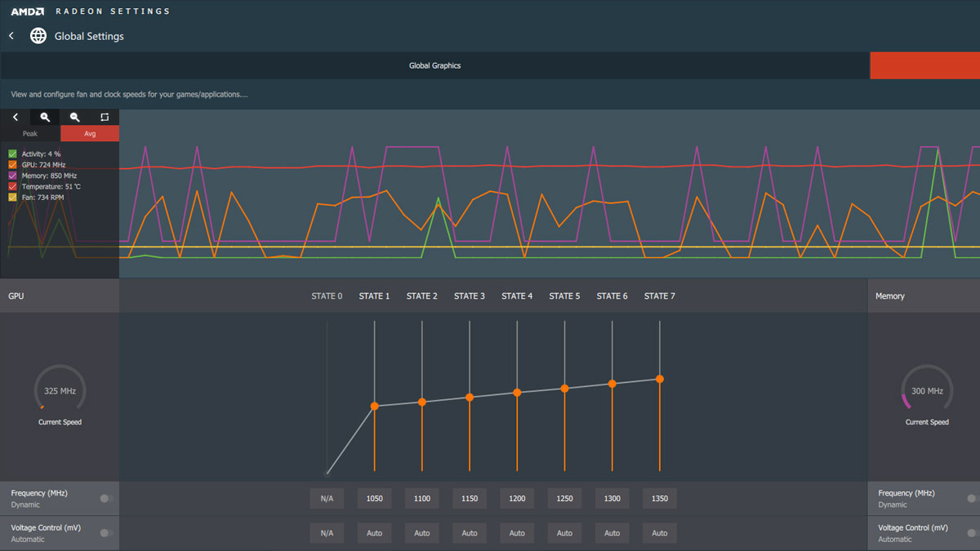Zoom out on the performance graph

pos(74,118)
